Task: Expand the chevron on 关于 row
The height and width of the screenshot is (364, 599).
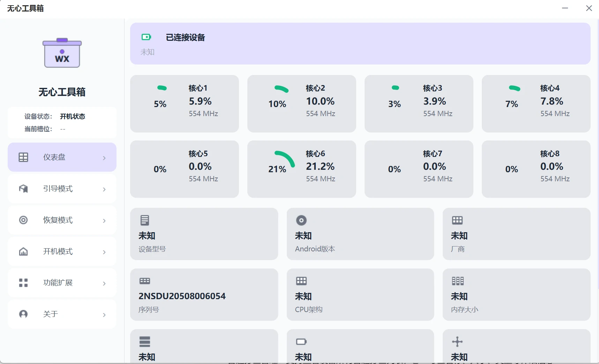Action: coord(104,315)
